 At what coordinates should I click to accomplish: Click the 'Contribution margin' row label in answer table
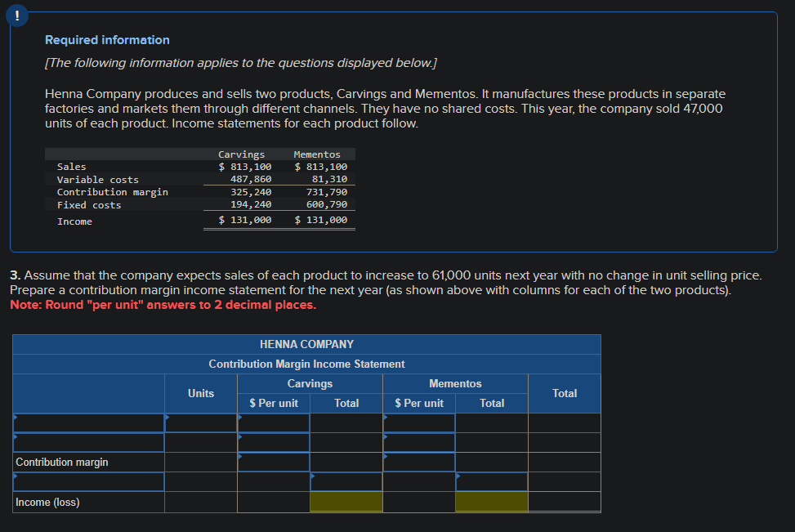click(62, 462)
